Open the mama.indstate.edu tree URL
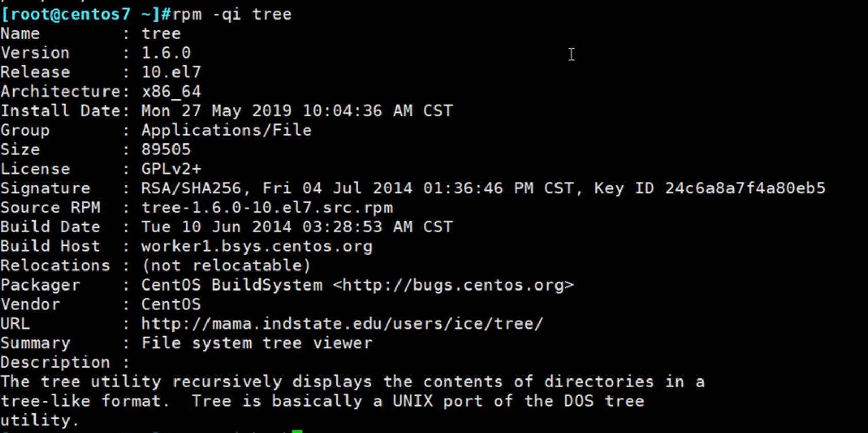Screen dimensions: 868x433 342,324
